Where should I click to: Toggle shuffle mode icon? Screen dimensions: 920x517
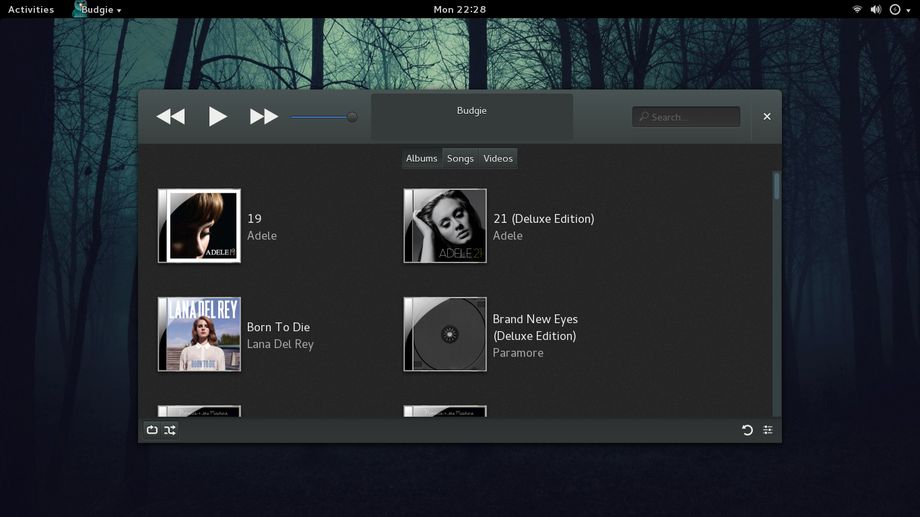170,430
